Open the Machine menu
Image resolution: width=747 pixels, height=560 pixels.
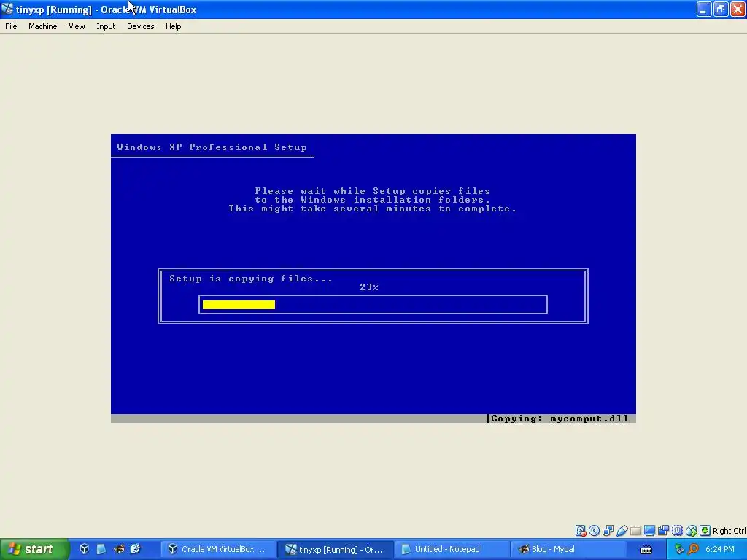(42, 26)
